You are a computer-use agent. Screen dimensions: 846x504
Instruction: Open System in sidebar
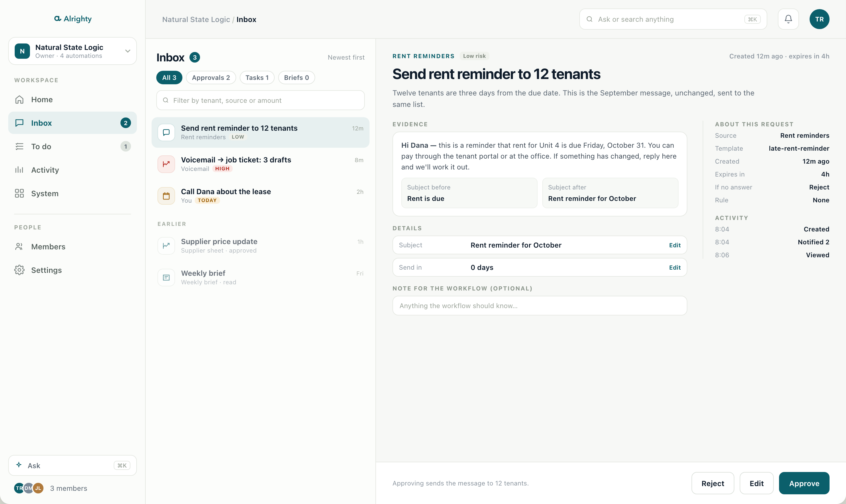(x=72, y=193)
